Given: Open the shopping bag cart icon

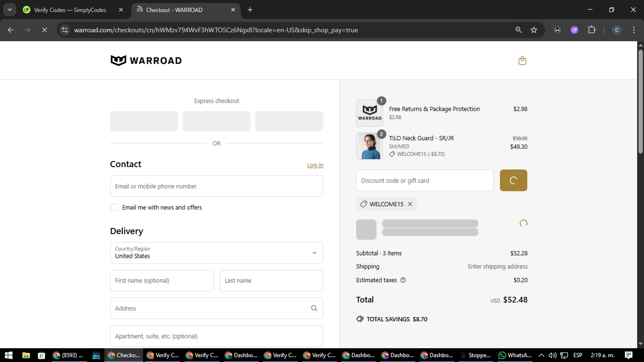Looking at the screenshot, I should [x=522, y=61].
